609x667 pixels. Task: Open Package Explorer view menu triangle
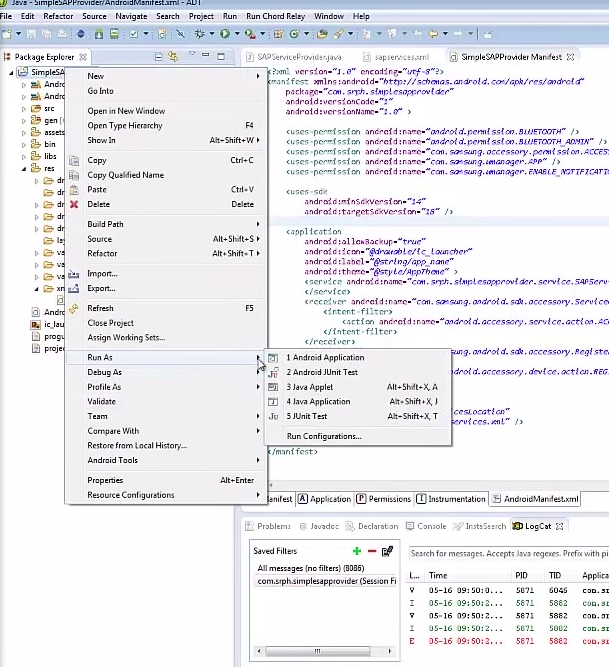click(192, 54)
